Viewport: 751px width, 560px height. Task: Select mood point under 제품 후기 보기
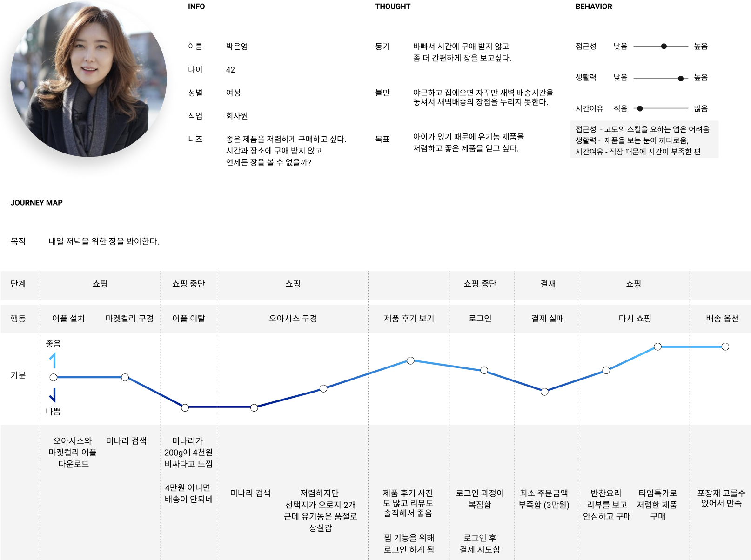[410, 360]
